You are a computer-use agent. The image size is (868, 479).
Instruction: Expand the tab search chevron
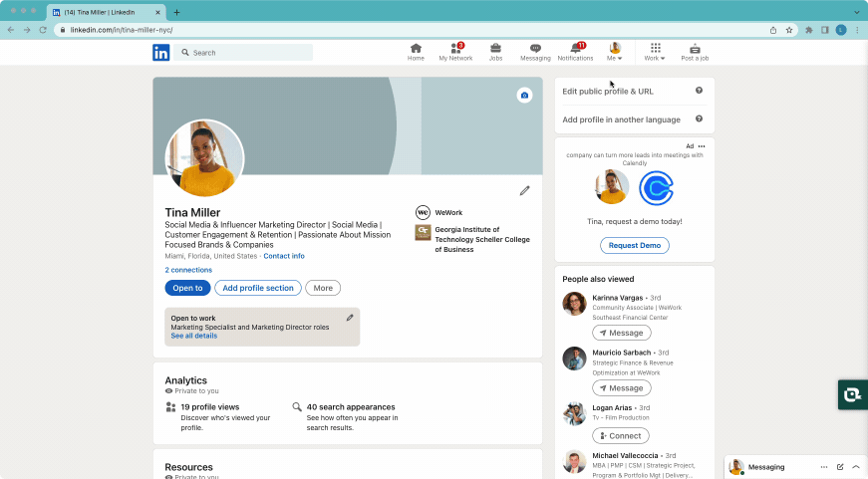[x=856, y=12]
